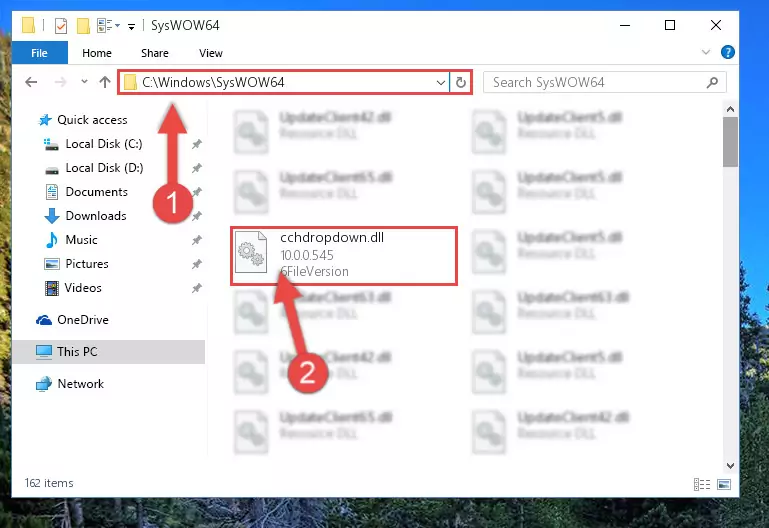
Task: Click the scrollbar up arrow
Action: 730,109
